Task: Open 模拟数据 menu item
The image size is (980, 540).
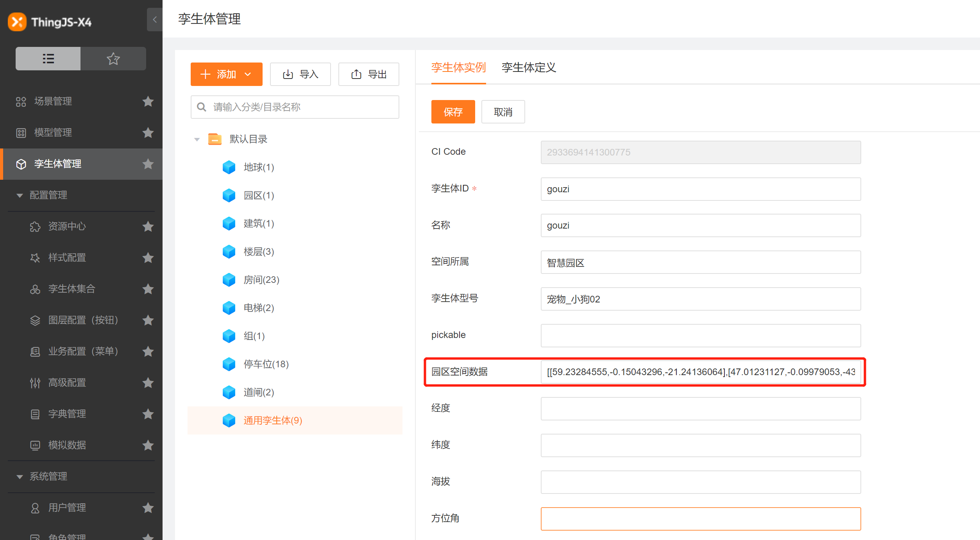Action: click(67, 445)
